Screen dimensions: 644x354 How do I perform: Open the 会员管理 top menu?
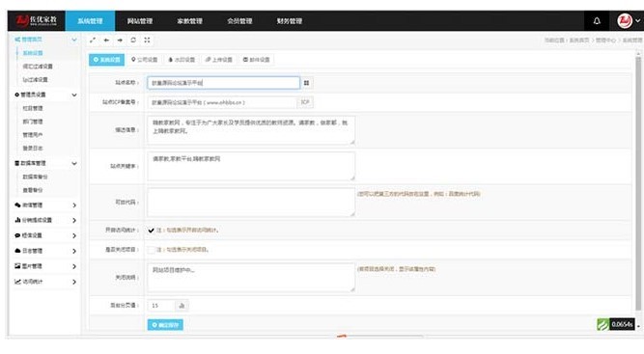pos(239,21)
